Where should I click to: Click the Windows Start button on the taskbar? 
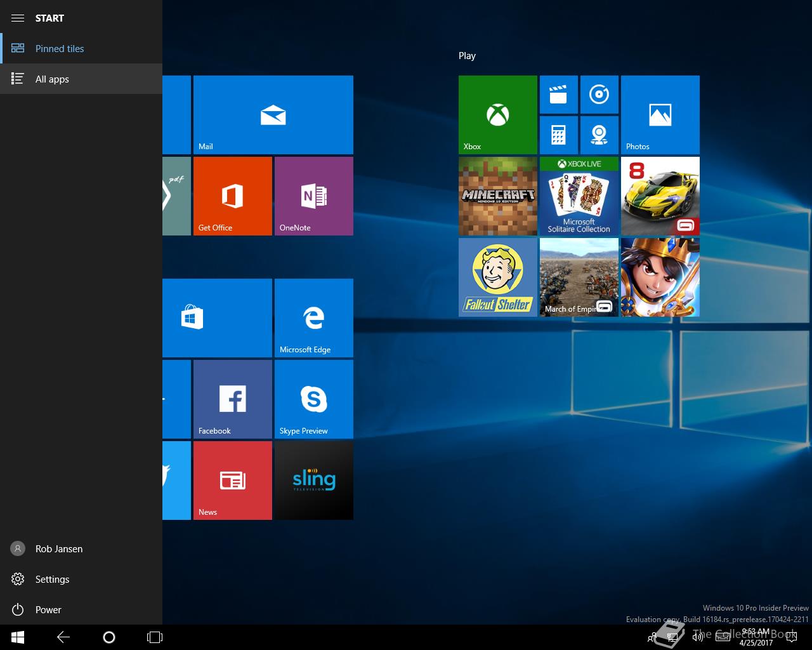pos(18,637)
